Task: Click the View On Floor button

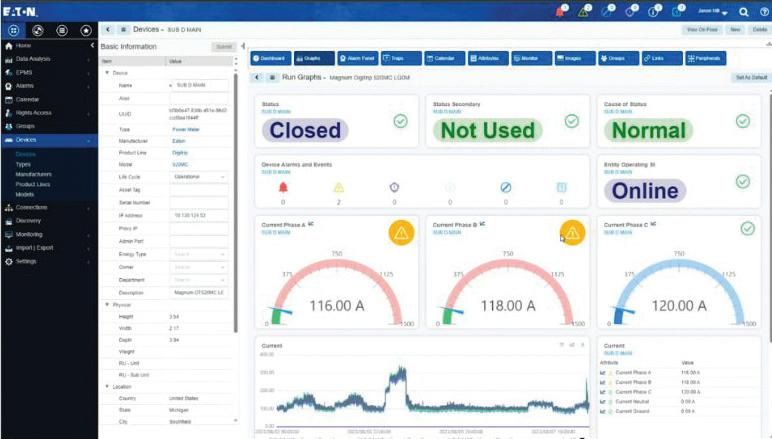Action: (702, 30)
